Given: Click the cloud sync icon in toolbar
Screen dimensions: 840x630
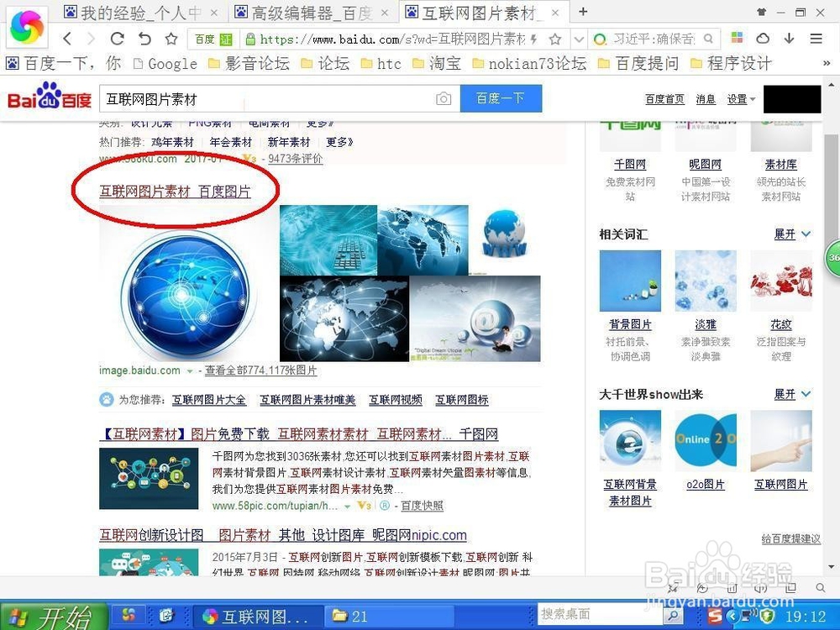Looking at the screenshot, I should point(763,39).
